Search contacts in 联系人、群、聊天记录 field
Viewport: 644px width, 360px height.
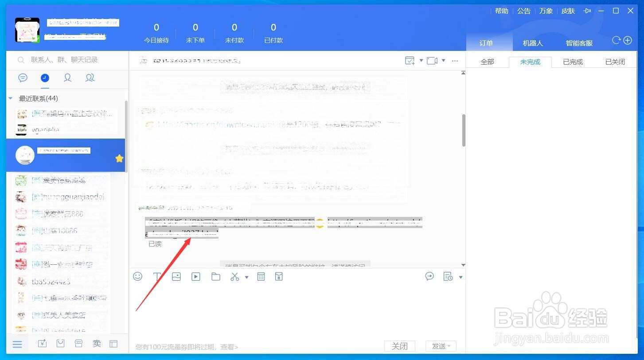pos(66,60)
